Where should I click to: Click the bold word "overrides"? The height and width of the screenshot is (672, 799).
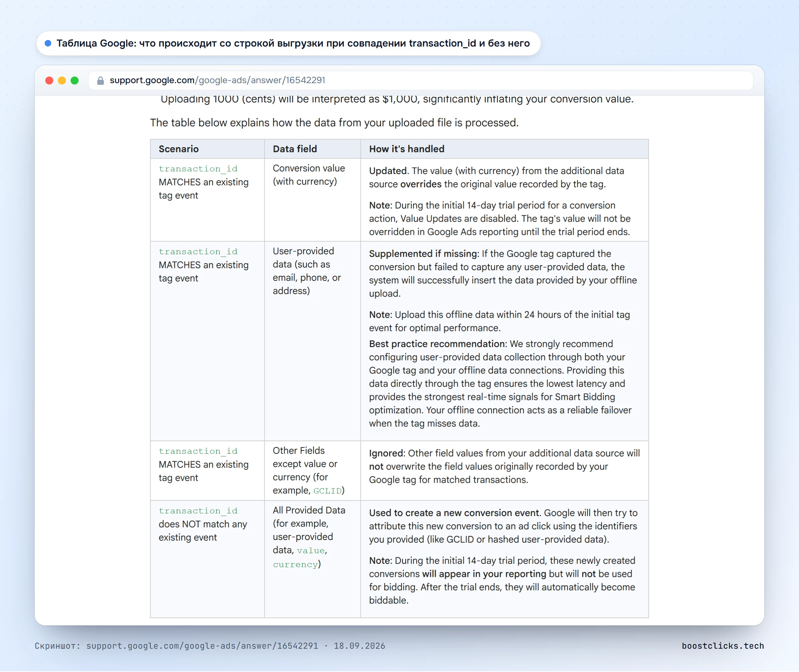click(421, 184)
